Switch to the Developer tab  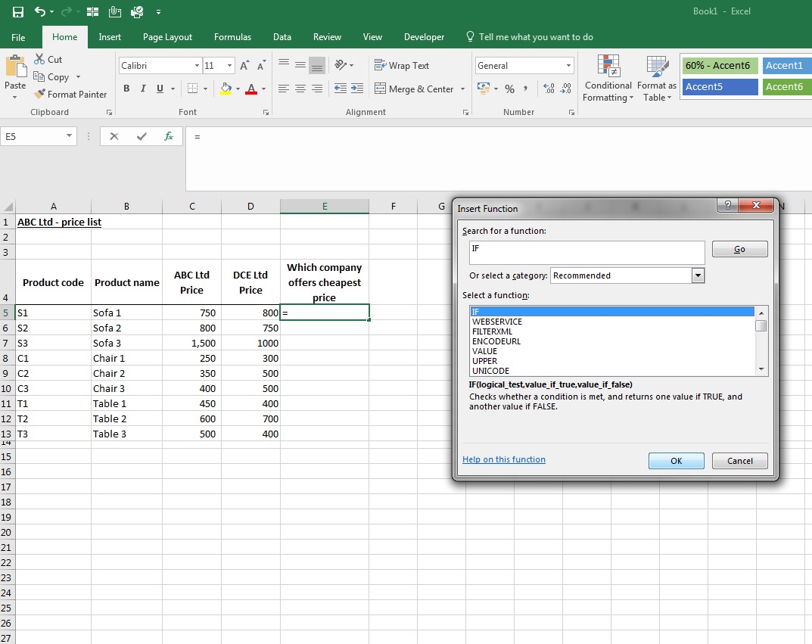[x=424, y=37]
